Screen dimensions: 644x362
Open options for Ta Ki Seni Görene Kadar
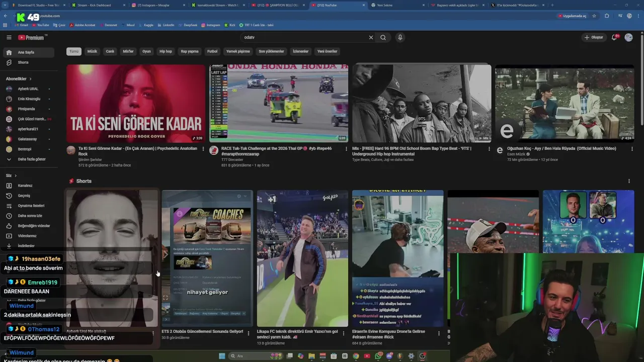pyautogui.click(x=203, y=149)
